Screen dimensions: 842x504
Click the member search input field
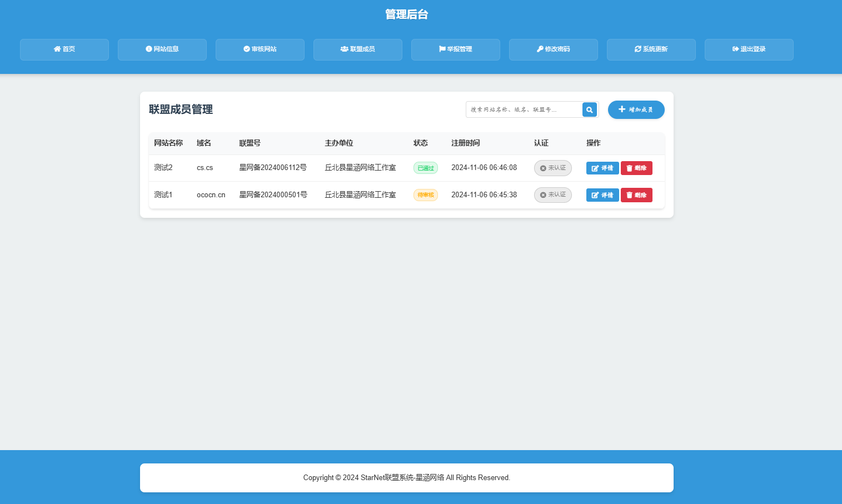click(x=524, y=109)
